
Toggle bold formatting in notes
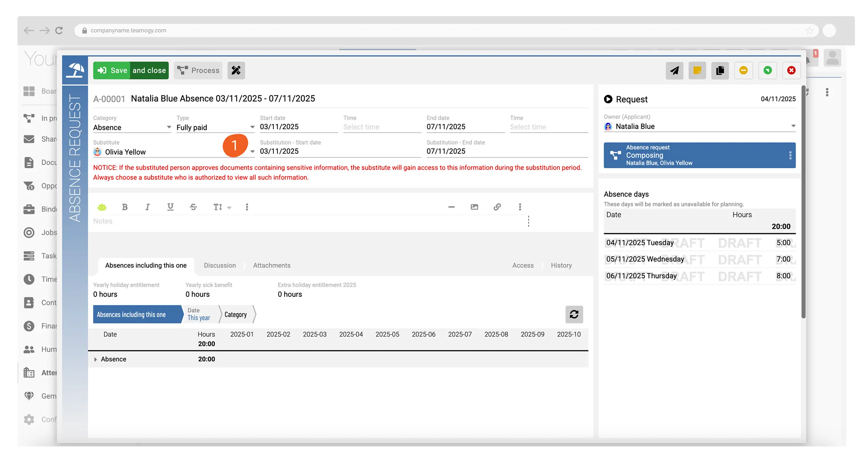(125, 207)
